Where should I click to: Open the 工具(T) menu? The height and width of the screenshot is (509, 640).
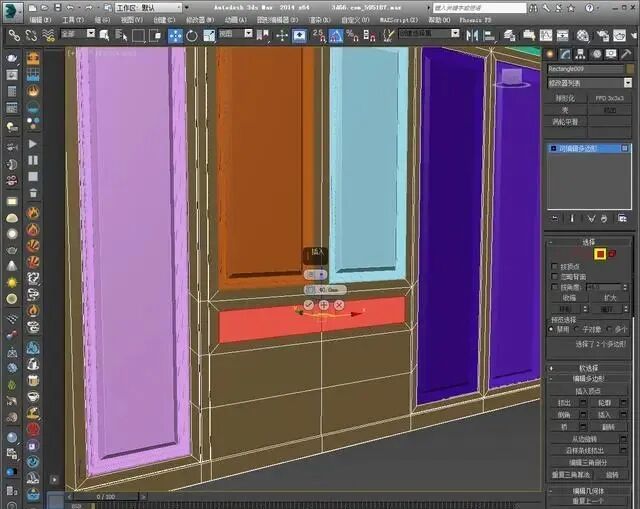pyautogui.click(x=73, y=20)
